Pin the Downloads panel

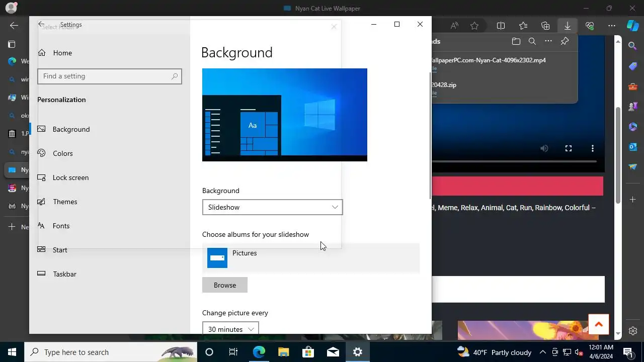click(565, 41)
